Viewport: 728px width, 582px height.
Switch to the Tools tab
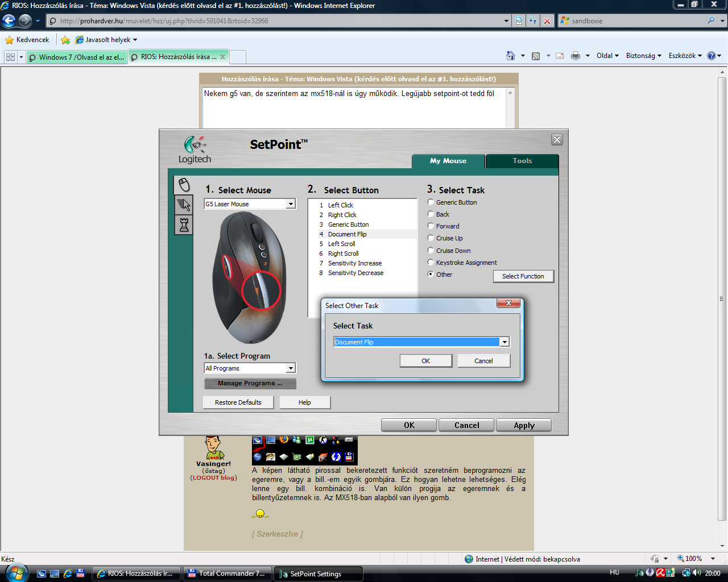tap(522, 161)
